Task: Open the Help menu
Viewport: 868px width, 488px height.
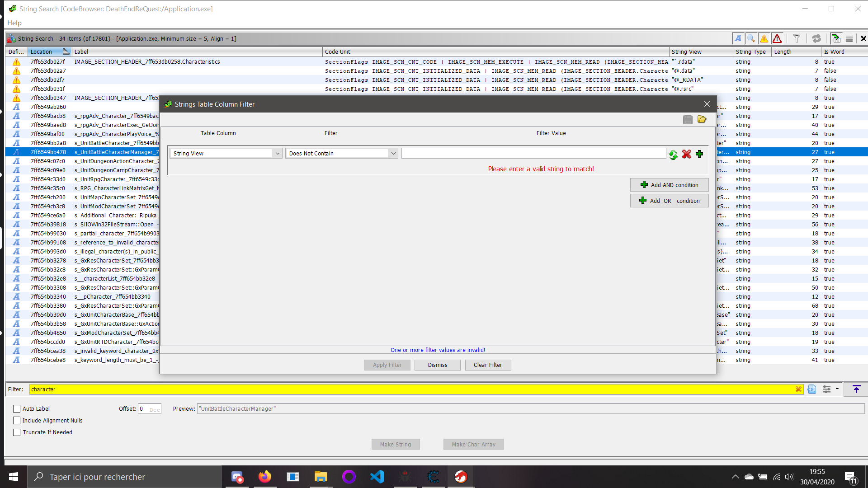Action: pyautogui.click(x=14, y=23)
